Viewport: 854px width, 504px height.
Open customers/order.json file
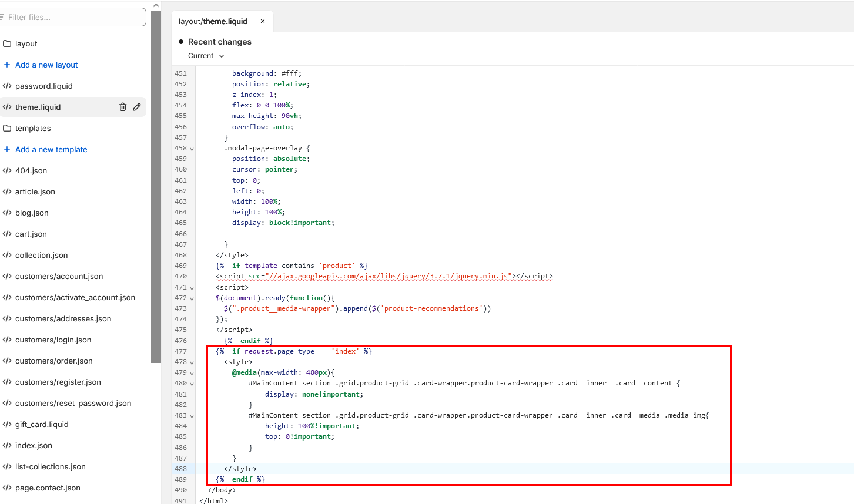coord(54,361)
